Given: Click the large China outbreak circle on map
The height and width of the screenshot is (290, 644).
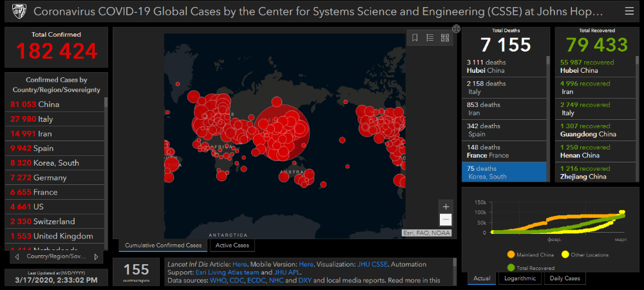Looking at the screenshot, I should [x=282, y=132].
